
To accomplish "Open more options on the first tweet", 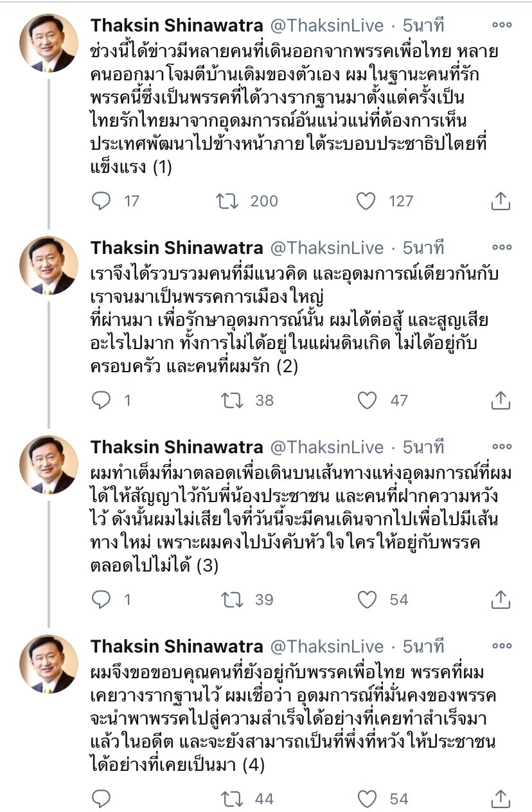I will click(x=501, y=25).
